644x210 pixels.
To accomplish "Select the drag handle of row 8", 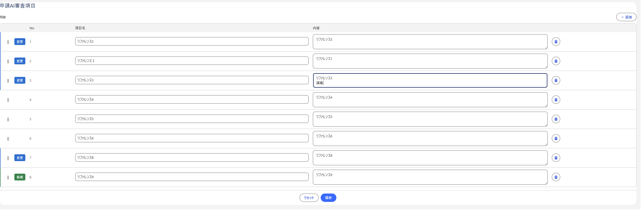I will 8,177.
